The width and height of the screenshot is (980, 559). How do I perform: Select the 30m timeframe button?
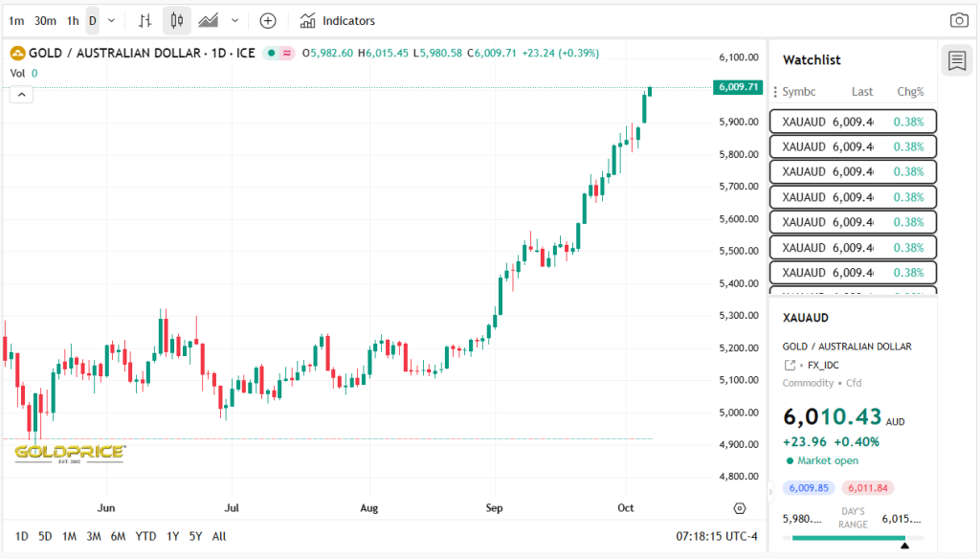pos(43,19)
